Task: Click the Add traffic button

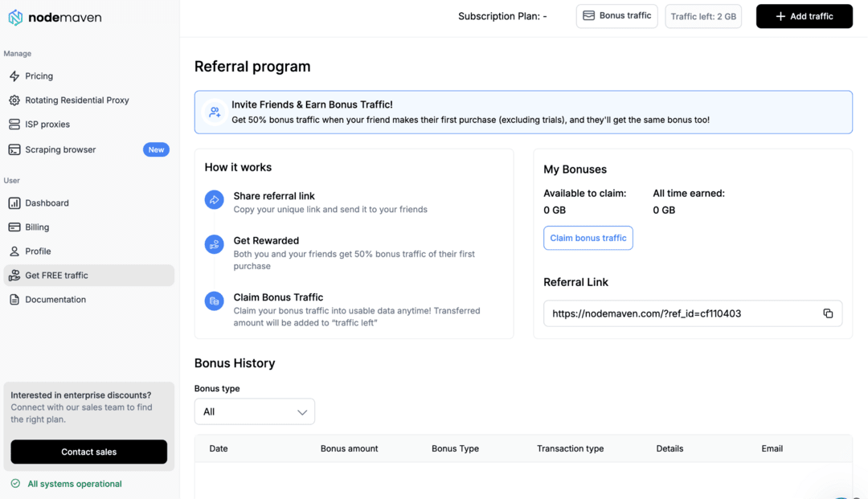Action: 805,17
